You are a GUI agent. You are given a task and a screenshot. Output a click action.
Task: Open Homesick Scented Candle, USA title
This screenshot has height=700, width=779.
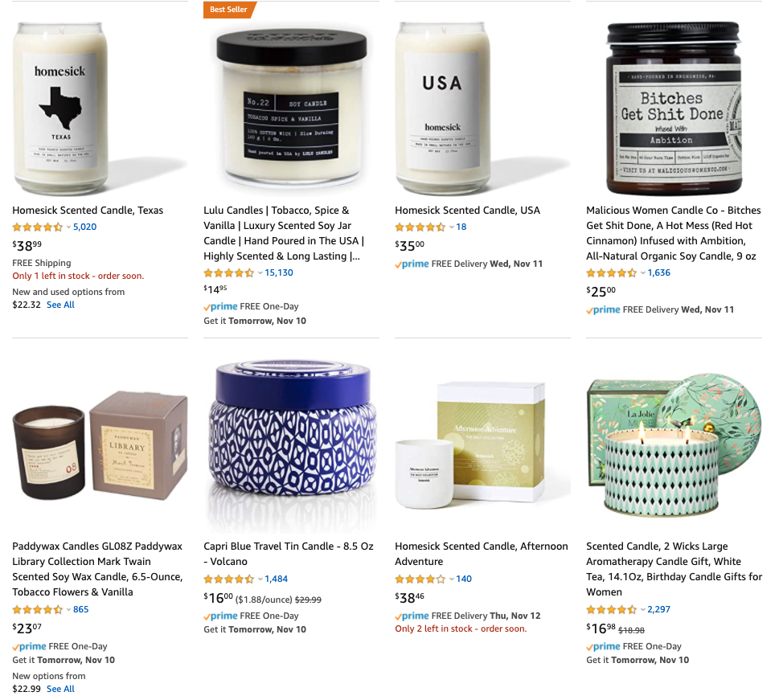click(468, 210)
